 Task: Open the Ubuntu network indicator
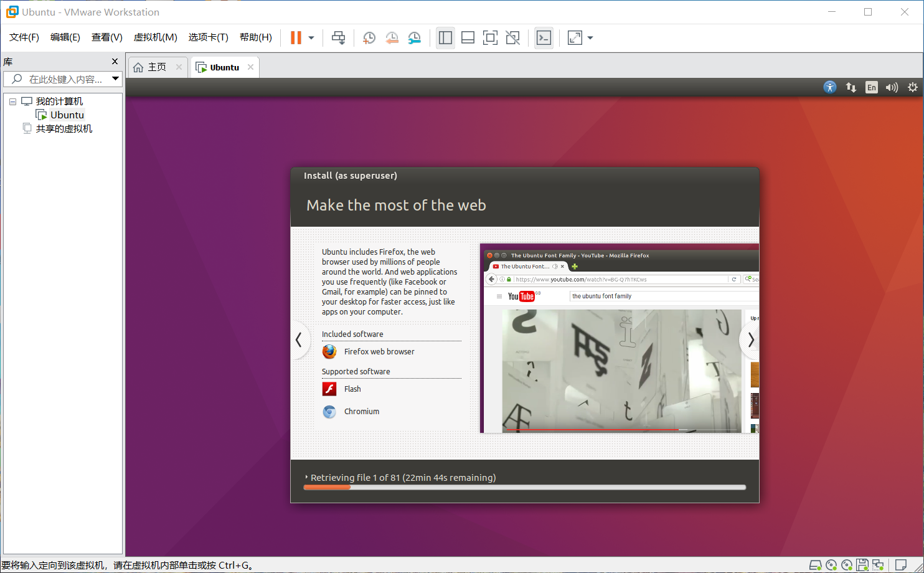click(x=851, y=87)
